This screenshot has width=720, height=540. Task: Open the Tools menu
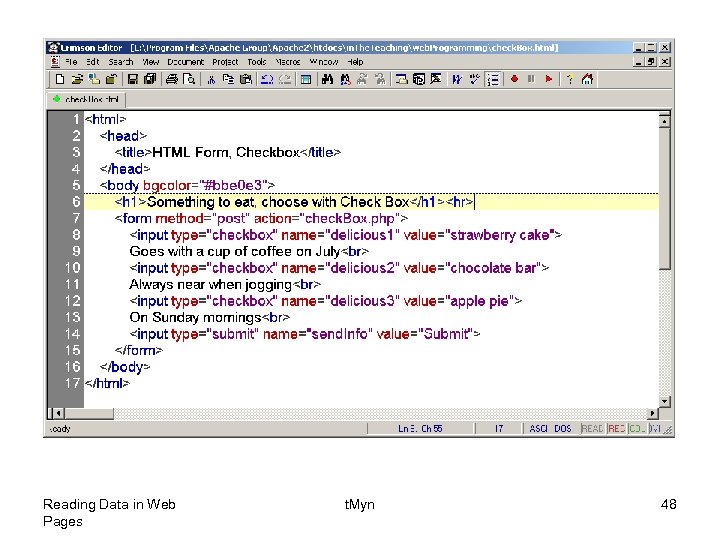click(257, 62)
